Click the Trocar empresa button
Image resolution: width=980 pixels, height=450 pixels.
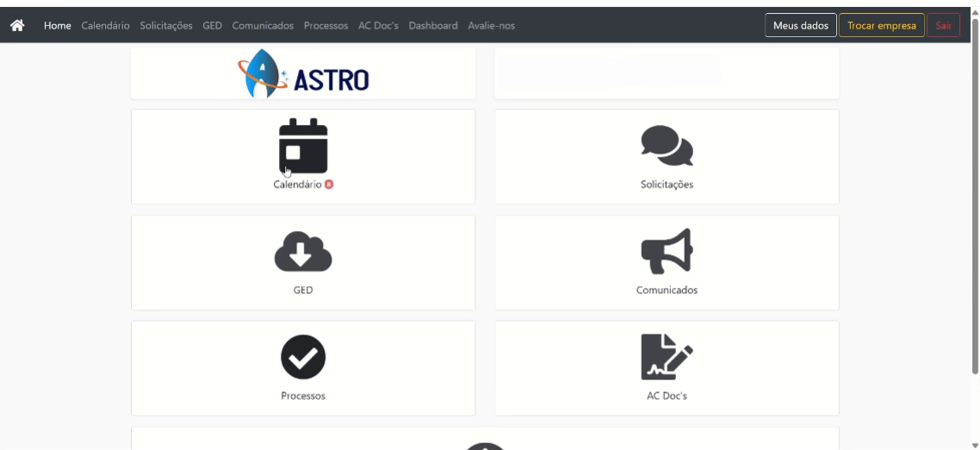[x=881, y=26]
